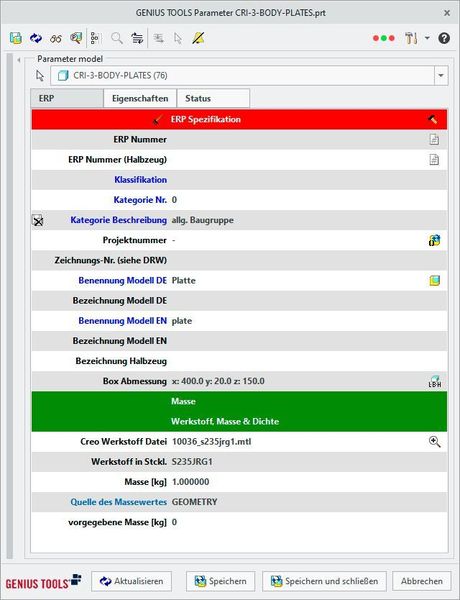
Task: Click hammer icon at right of ERP Spezifikation
Action: (x=433, y=119)
